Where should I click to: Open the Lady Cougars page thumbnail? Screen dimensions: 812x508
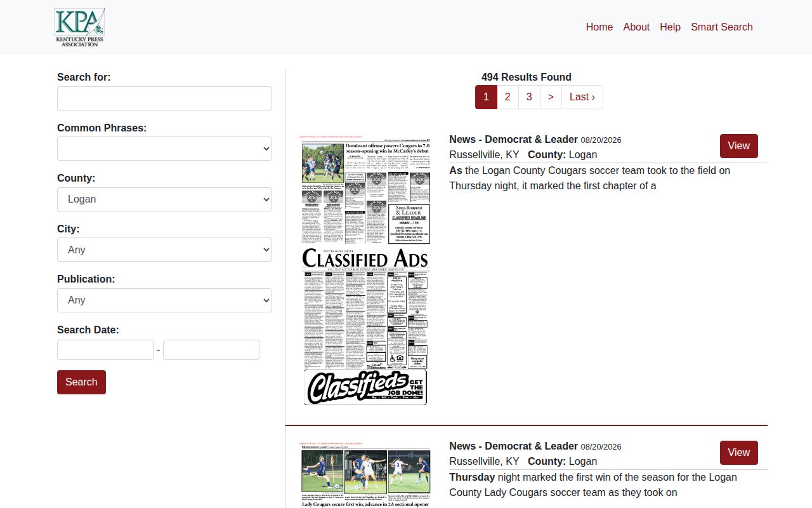click(365, 474)
